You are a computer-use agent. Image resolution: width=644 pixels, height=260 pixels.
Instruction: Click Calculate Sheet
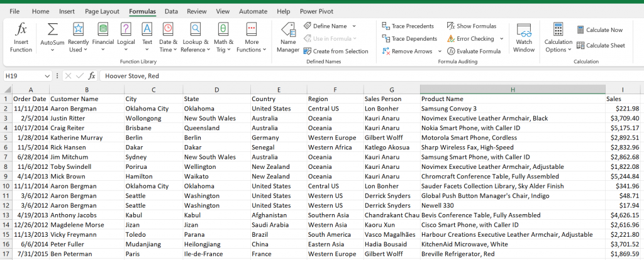click(601, 45)
